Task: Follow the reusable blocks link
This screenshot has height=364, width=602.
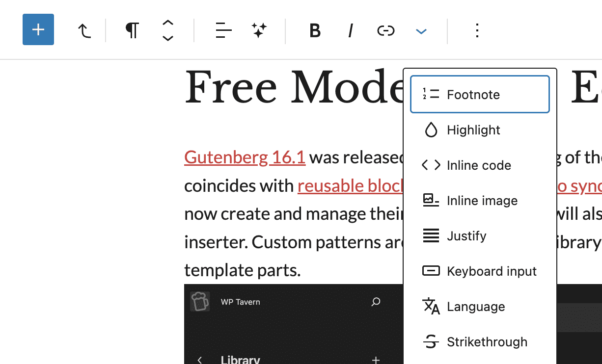Action: pyautogui.click(x=350, y=186)
